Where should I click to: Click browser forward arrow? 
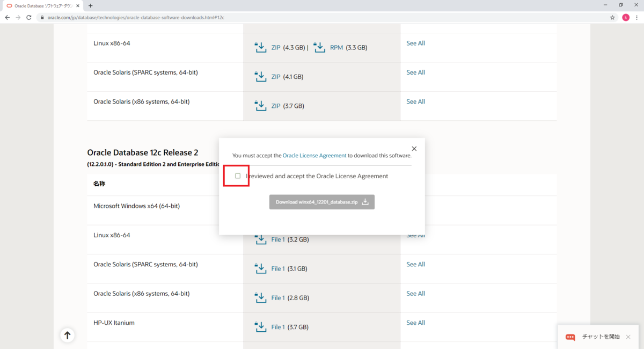(x=19, y=17)
